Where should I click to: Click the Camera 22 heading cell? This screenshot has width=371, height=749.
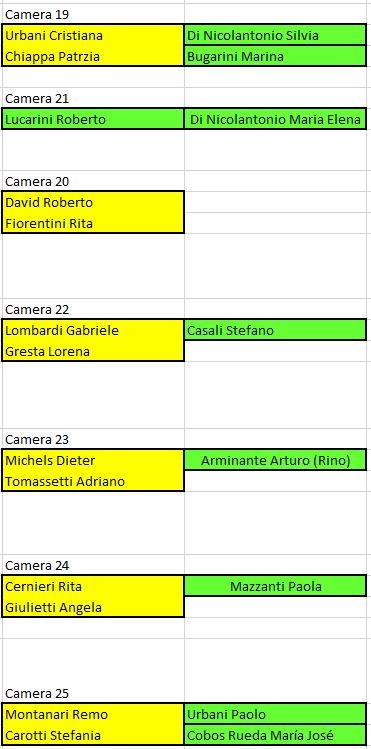pos(93,309)
